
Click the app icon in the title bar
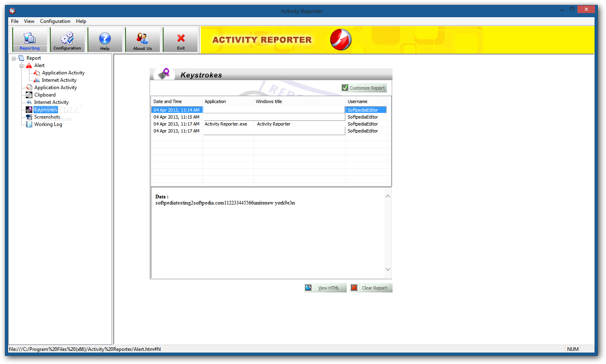point(12,11)
